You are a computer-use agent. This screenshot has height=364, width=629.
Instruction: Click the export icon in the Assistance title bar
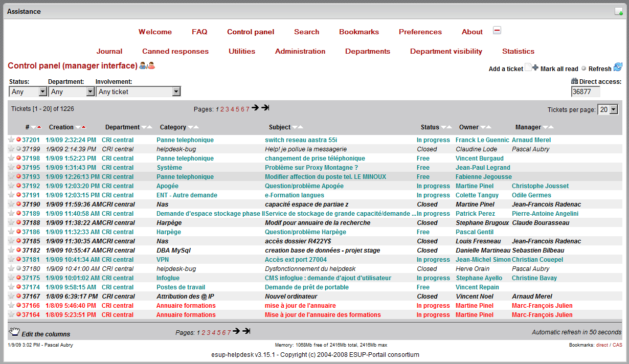(x=618, y=12)
